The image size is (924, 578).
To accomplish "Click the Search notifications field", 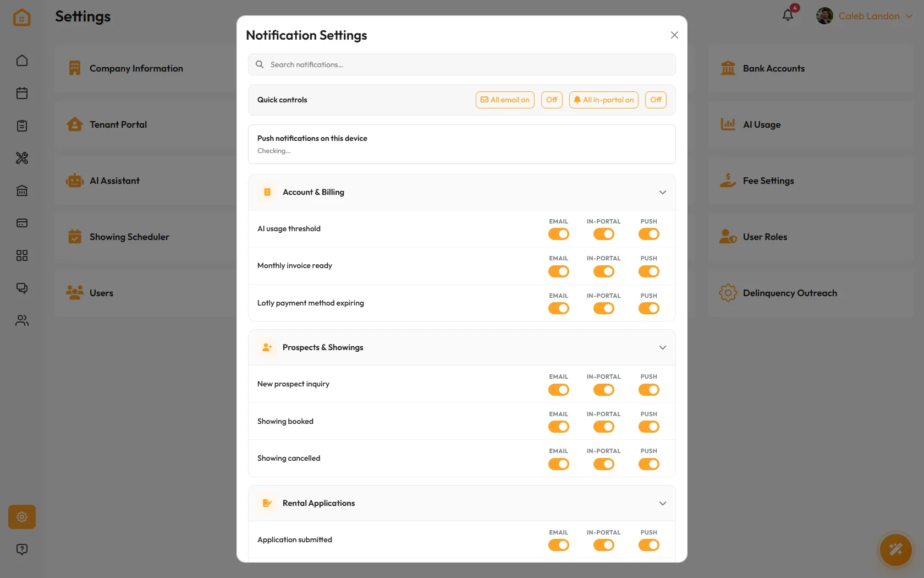I will [462, 64].
